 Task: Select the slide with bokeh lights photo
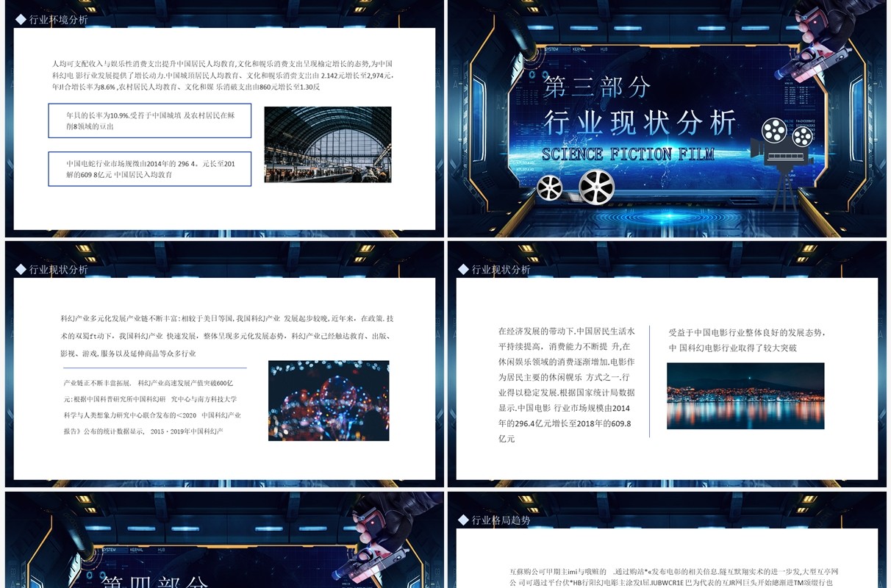(224, 364)
